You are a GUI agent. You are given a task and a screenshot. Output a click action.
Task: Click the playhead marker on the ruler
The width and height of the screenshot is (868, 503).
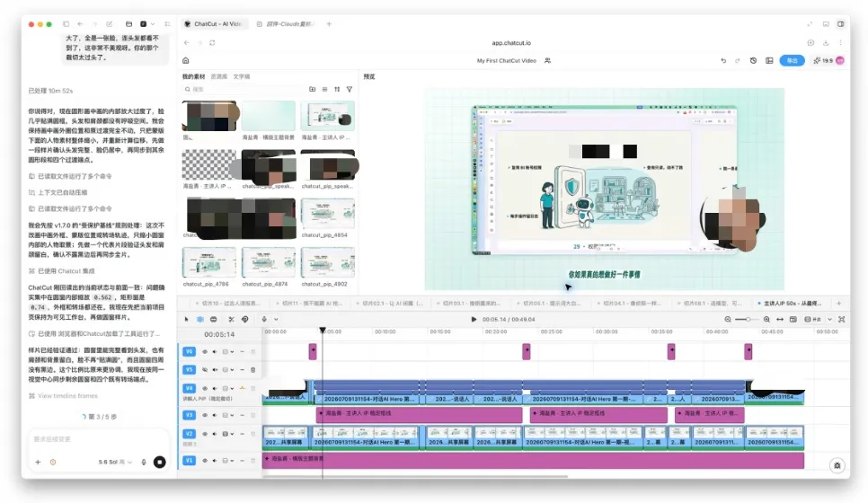pyautogui.click(x=323, y=331)
